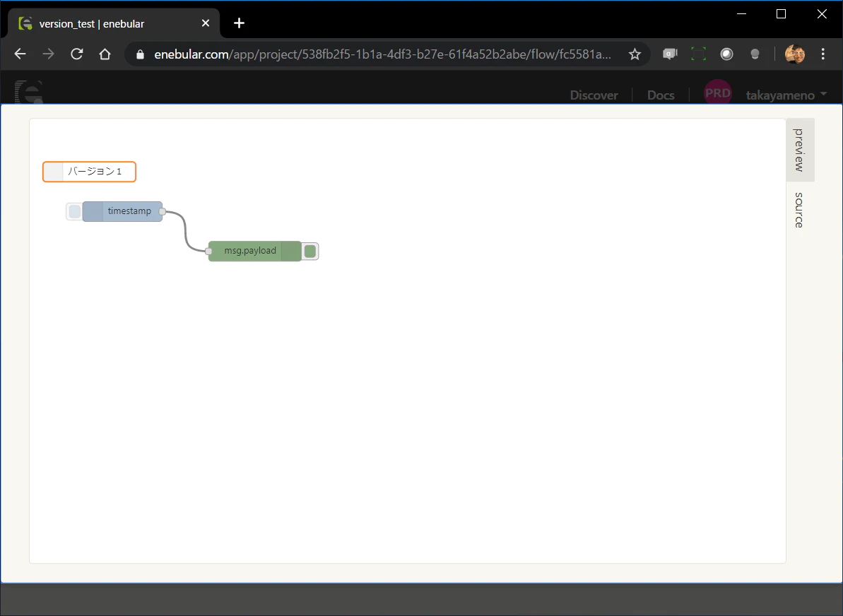
Task: Bookmark this page with star icon
Action: pyautogui.click(x=635, y=54)
